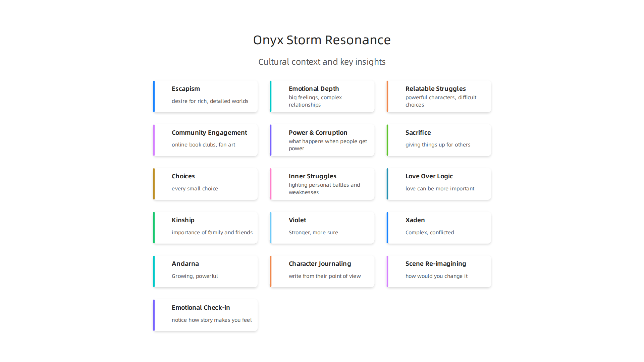This screenshot has width=644, height=362.
Task: Select the 'Relatable Struggles' heading
Action: pos(436,88)
